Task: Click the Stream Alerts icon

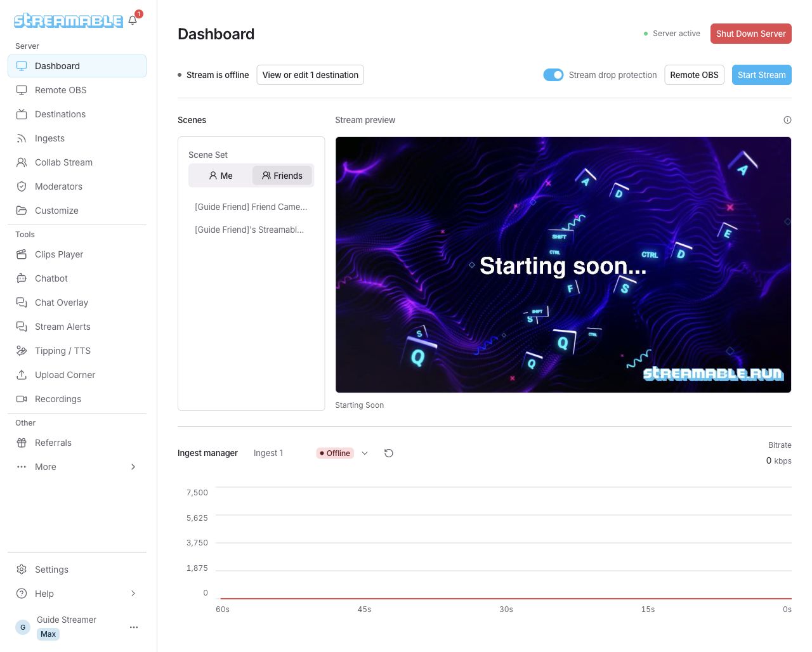Action: (x=22, y=327)
